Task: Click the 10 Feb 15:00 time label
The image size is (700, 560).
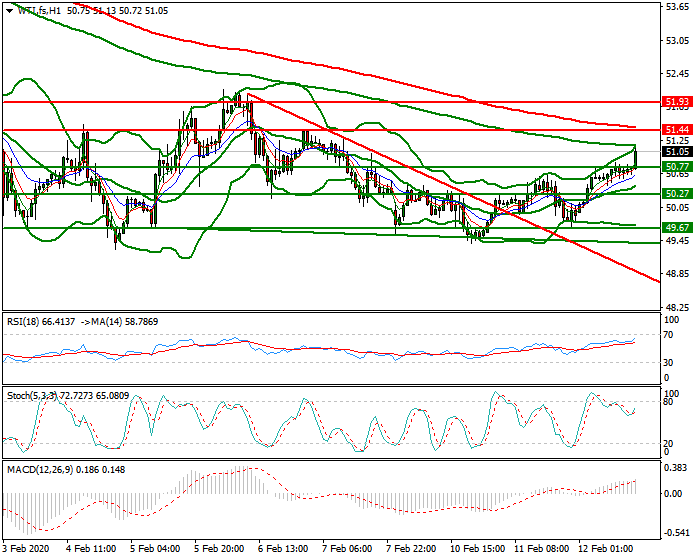Action: pyautogui.click(x=477, y=548)
